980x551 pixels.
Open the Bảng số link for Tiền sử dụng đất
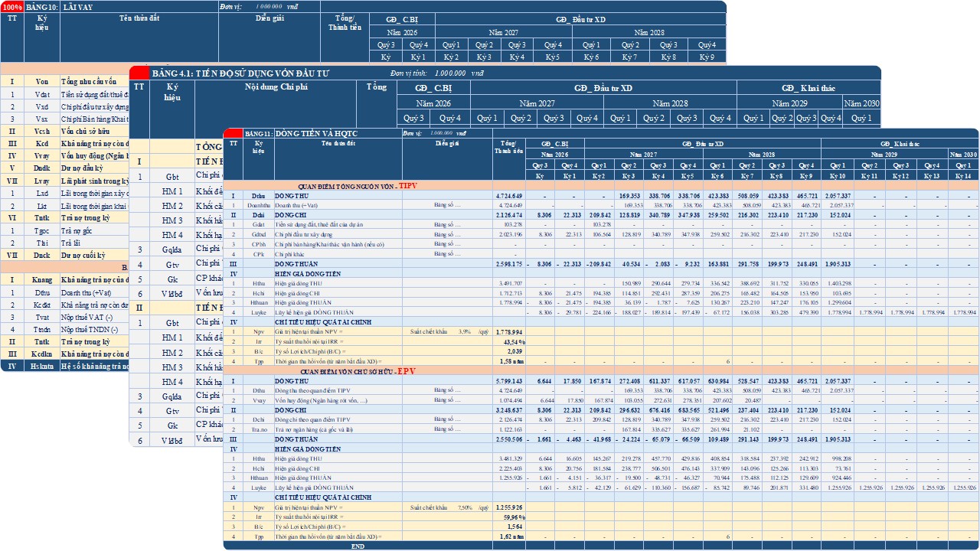447,224
